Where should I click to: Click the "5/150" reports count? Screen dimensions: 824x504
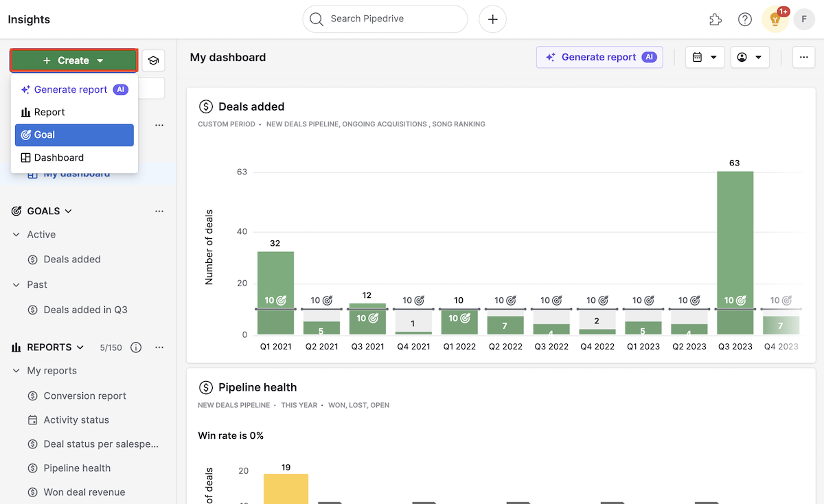[111, 347]
